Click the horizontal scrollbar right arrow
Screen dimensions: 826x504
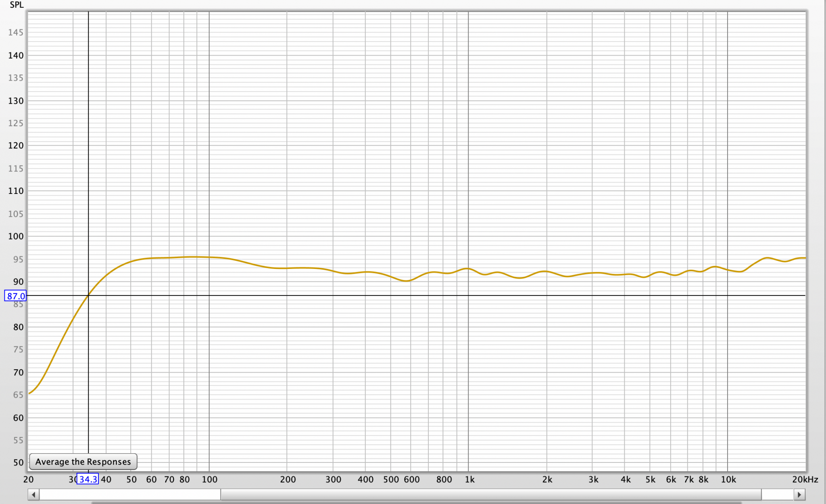coord(799,495)
